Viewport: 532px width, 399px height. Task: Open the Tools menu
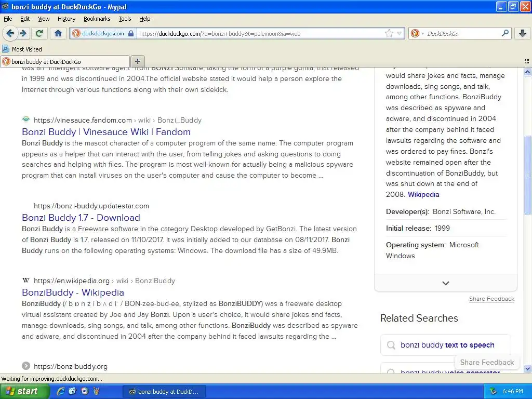click(125, 19)
